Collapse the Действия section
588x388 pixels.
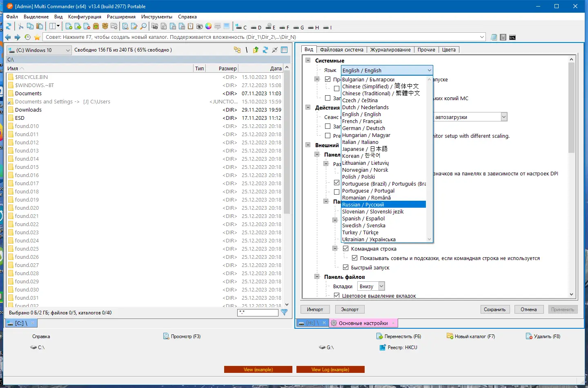tap(308, 108)
